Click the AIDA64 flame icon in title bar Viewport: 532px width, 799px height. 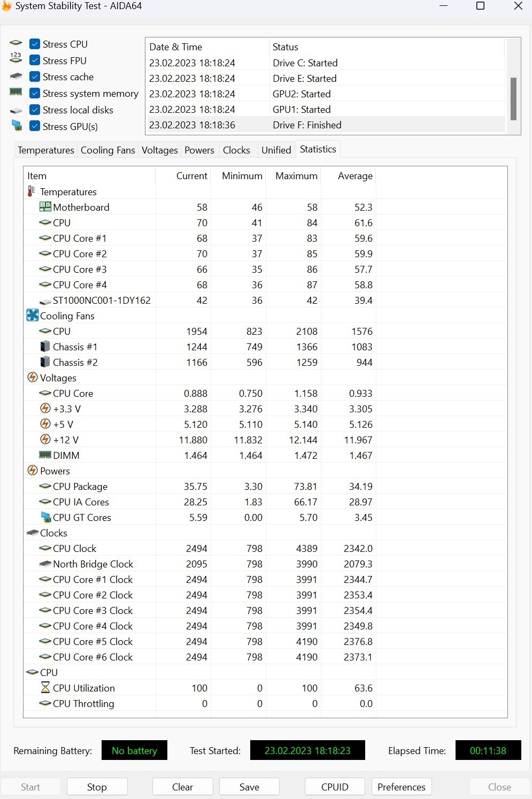point(6,6)
